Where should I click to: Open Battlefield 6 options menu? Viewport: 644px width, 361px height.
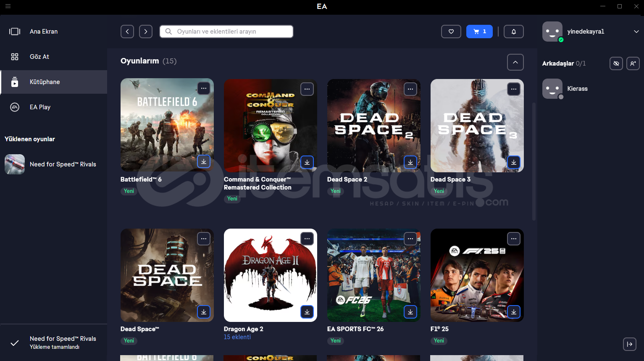204,89
